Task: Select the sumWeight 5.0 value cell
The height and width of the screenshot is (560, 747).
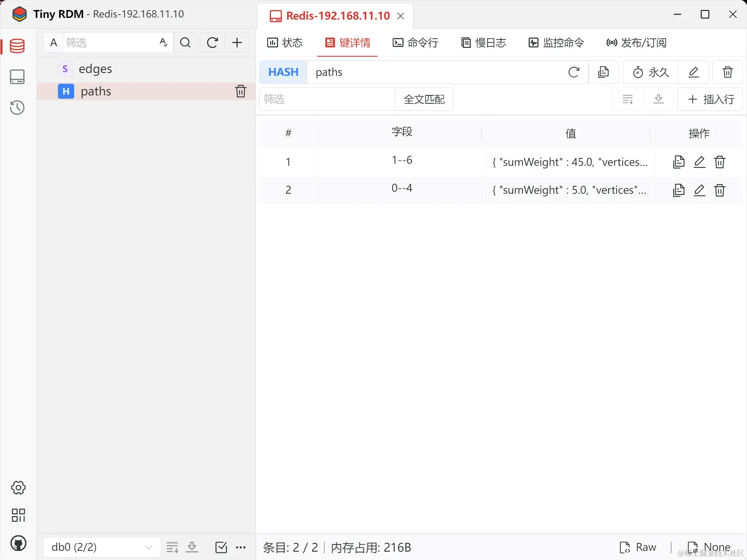Action: (570, 190)
